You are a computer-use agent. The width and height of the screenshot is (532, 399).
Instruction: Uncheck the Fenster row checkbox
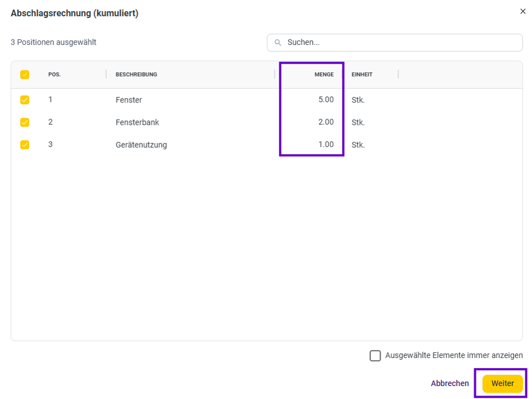click(25, 100)
